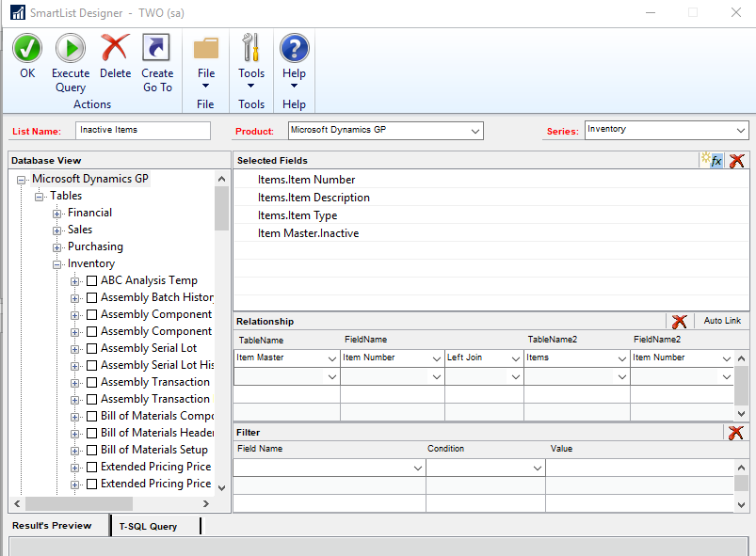Screen dimensions: 756x556
Task: Click the Selected Fields red remove icon
Action: (x=737, y=161)
